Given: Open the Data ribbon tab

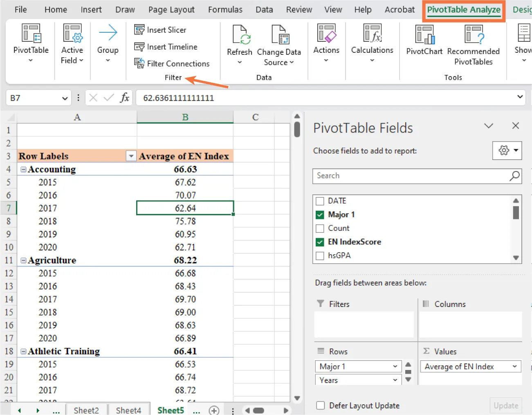Looking at the screenshot, I should (x=264, y=9).
